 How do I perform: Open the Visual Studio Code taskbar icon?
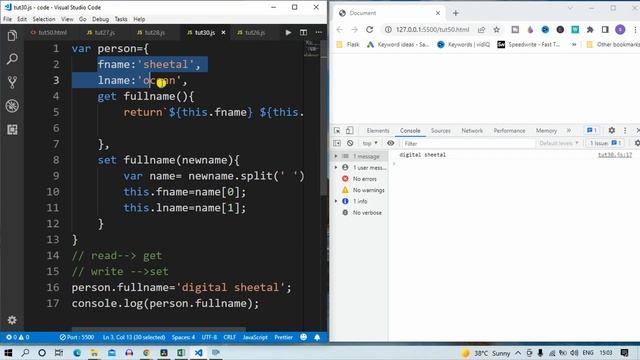click(198, 353)
